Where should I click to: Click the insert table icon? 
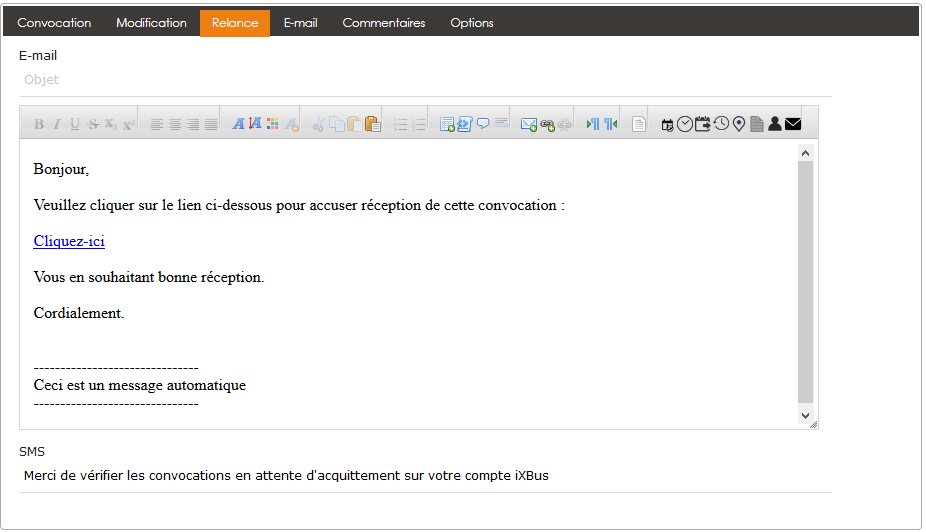[x=447, y=124]
